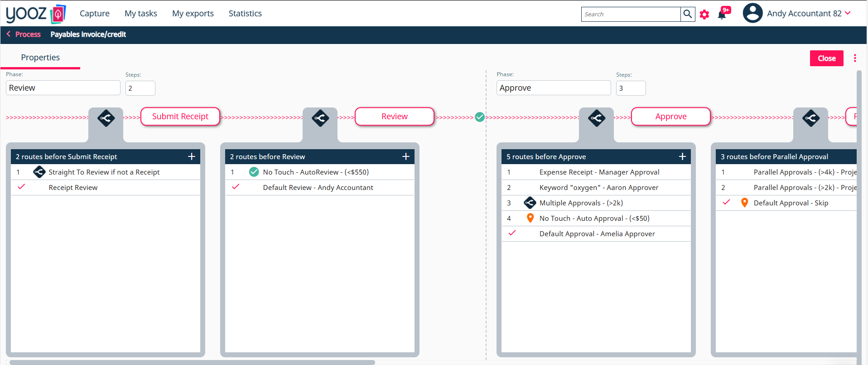Select Default Approval - Amelia Approver checkmark
This screenshot has height=365, width=868.
click(512, 233)
